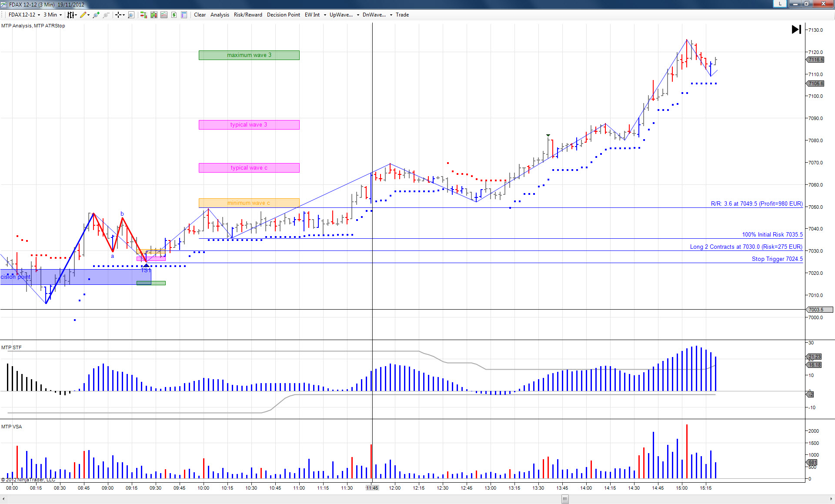Expand the UpWave dropdown arrow
Screen dimensions: 835x504
click(x=358, y=15)
